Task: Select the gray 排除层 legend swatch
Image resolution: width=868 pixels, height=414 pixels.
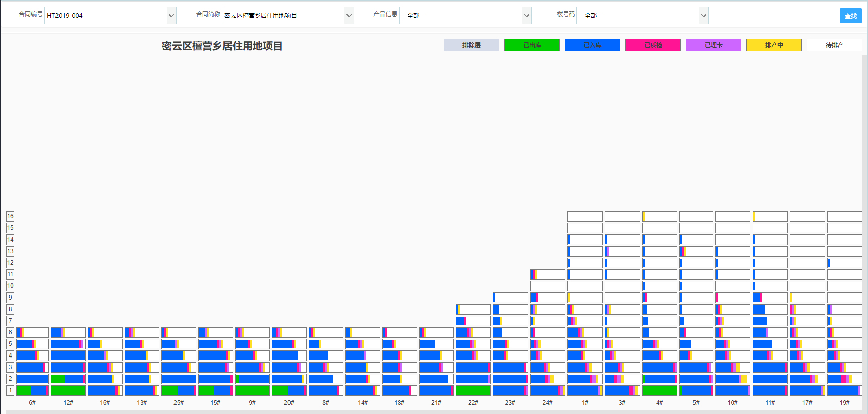Action: coord(471,45)
